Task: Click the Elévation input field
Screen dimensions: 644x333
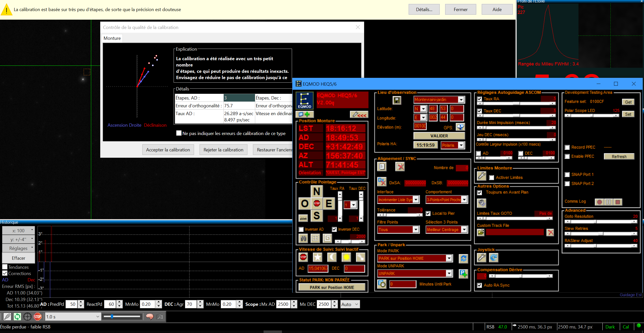Action: (420, 126)
